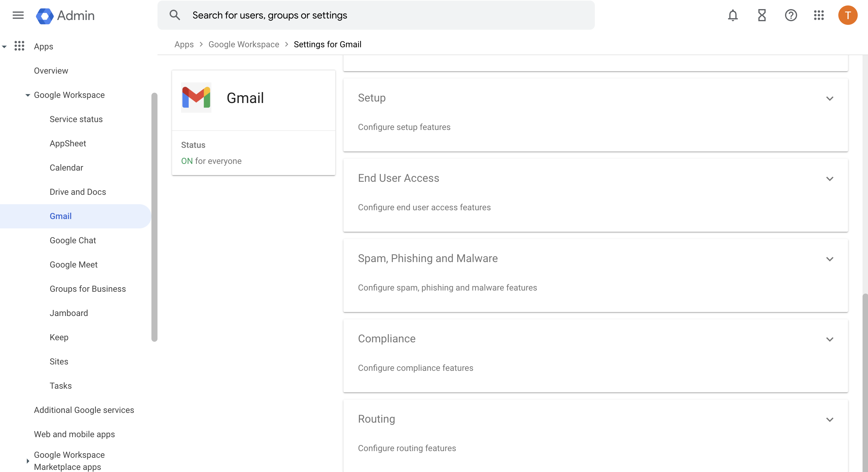Click the Apps grid icon in sidebar
868x472 pixels.
pyautogui.click(x=19, y=46)
